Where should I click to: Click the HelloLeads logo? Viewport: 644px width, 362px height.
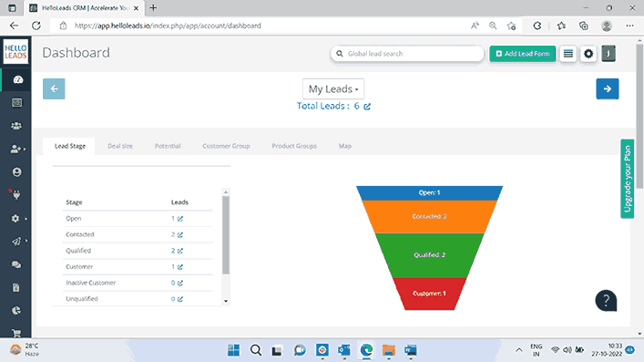(15, 51)
